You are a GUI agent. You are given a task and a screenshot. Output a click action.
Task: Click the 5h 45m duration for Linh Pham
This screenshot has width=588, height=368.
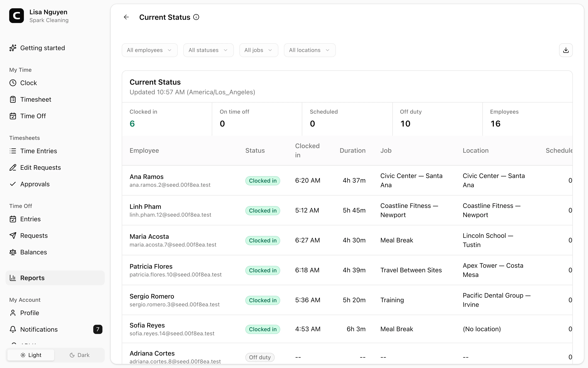pos(354,211)
